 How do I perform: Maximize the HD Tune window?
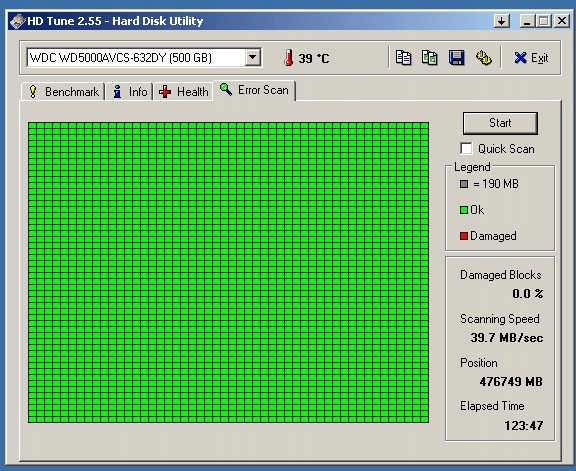(x=544, y=21)
